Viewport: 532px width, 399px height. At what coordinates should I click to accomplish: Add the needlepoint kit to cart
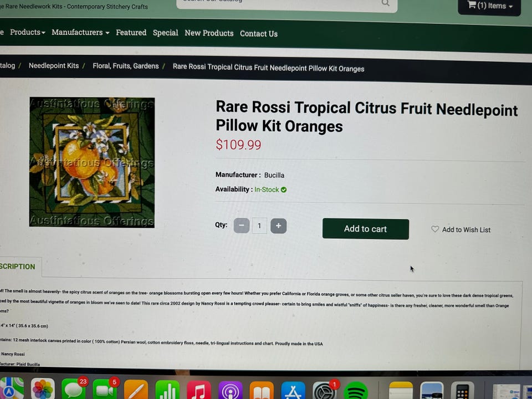365,229
